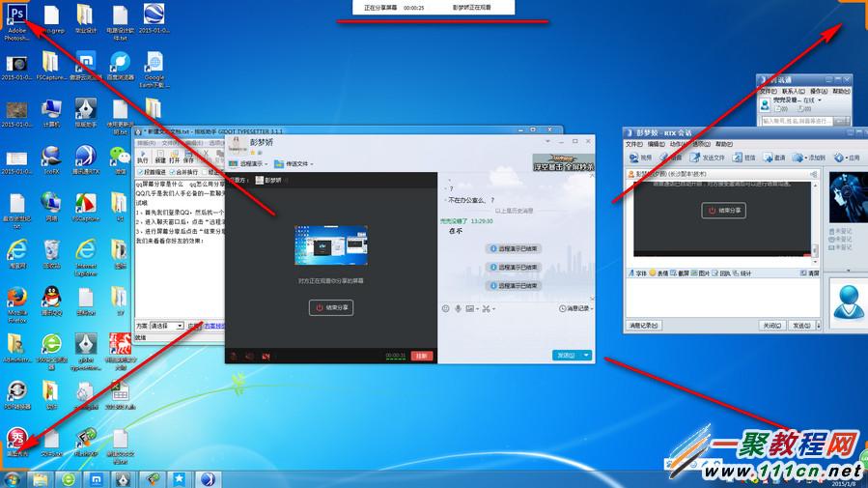
Task: Open send options arrow next to 发送
Action: pyautogui.click(x=586, y=355)
